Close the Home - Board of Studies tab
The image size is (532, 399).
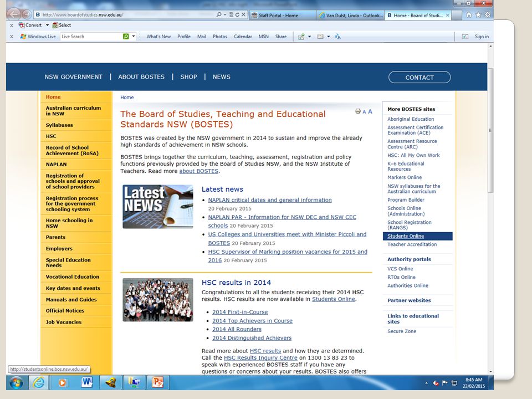(448, 16)
